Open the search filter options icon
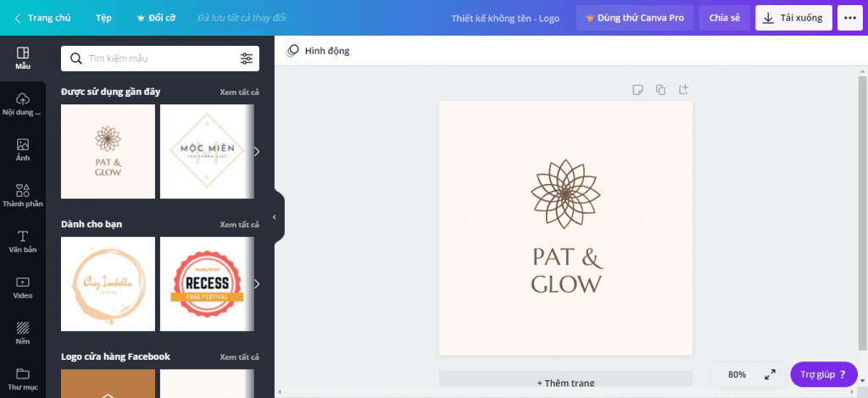Viewport: 868px width, 398px height. (246, 59)
